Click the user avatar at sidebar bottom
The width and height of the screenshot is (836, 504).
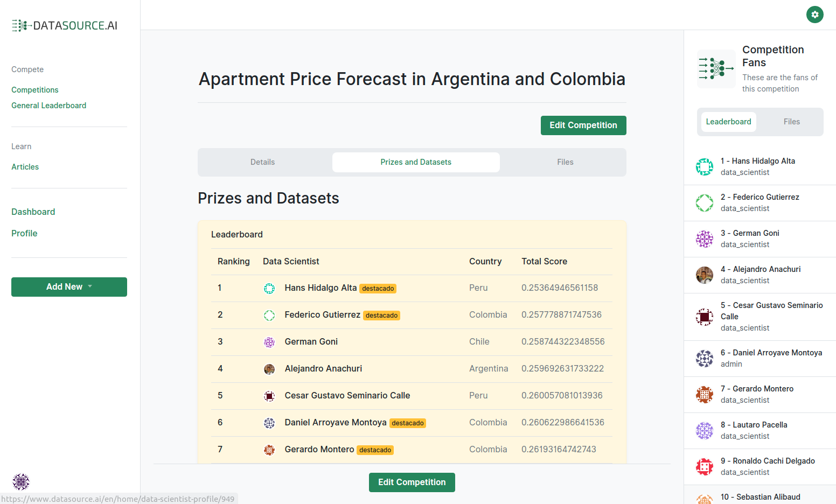[x=21, y=481]
